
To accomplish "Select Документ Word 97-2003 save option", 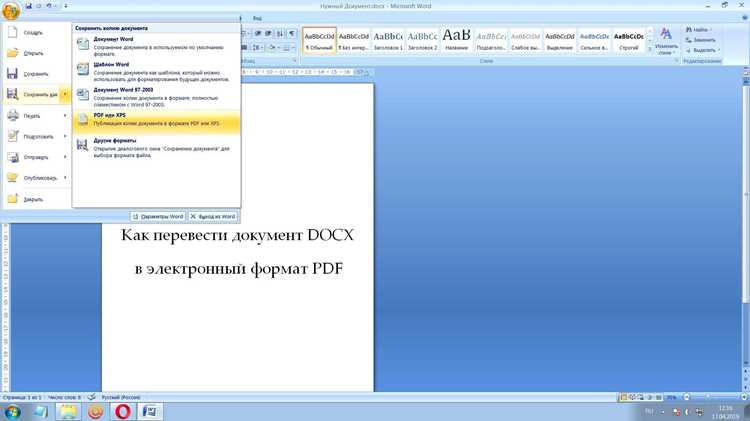I will [x=156, y=97].
